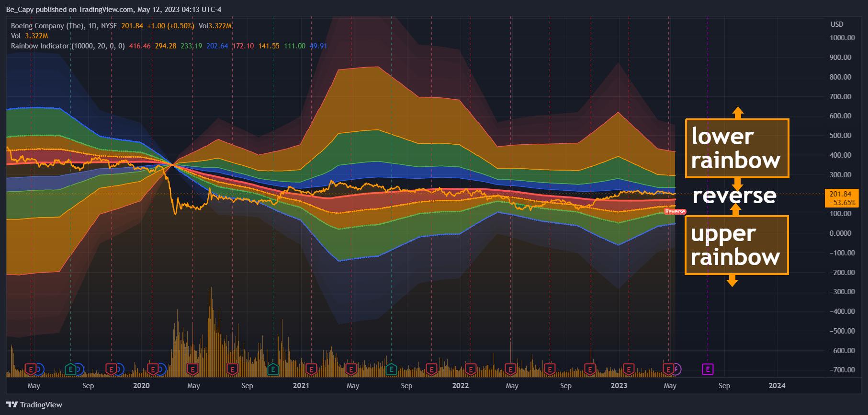
Task: Click the 1000.00 price axis label
Action: 842,38
